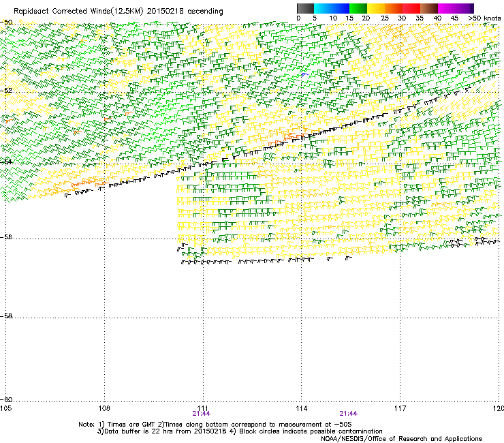This screenshot has width=504, height=443.
Task: Click the NOAA/NESDIS credit line
Action: 401,439
